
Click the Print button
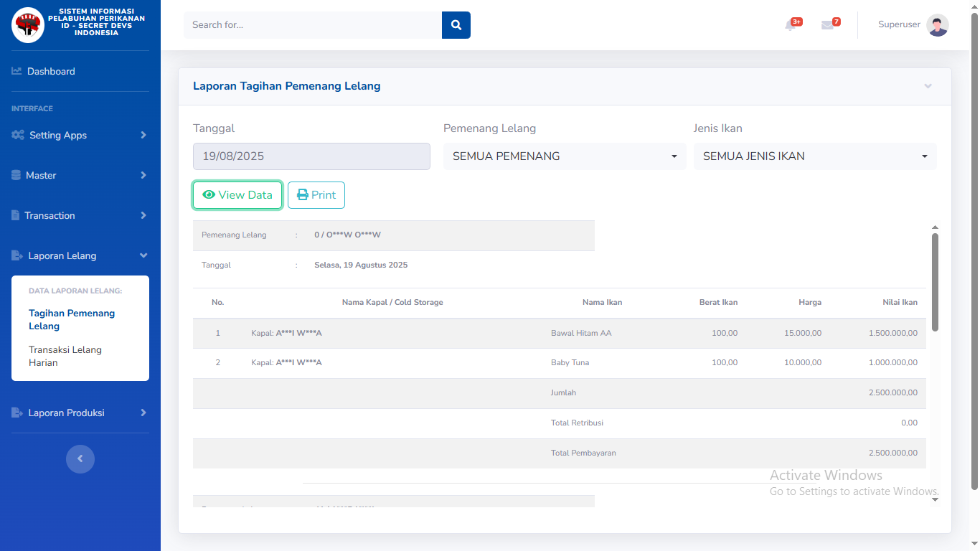coord(316,195)
